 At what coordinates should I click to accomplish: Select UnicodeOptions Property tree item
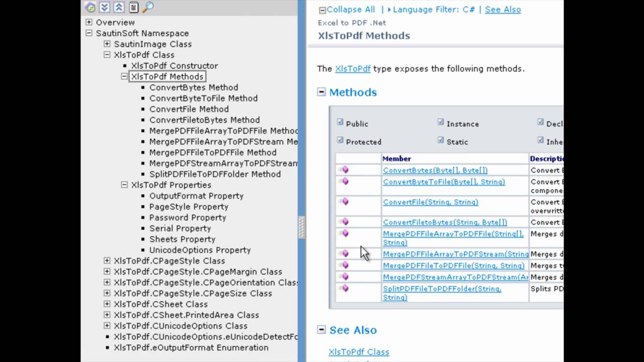200,250
